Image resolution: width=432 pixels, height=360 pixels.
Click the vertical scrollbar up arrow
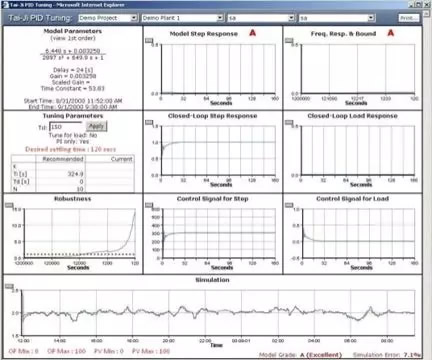[426, 14]
